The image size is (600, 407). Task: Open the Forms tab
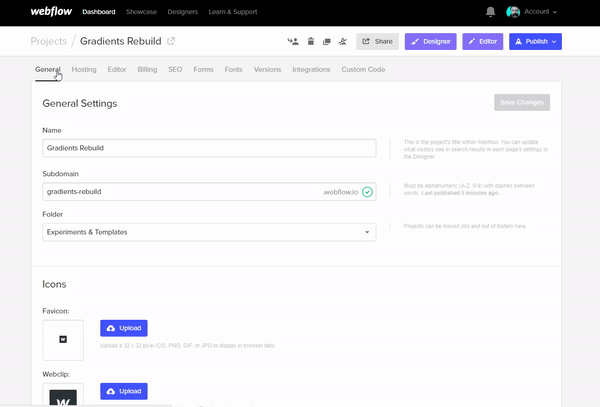tap(203, 69)
